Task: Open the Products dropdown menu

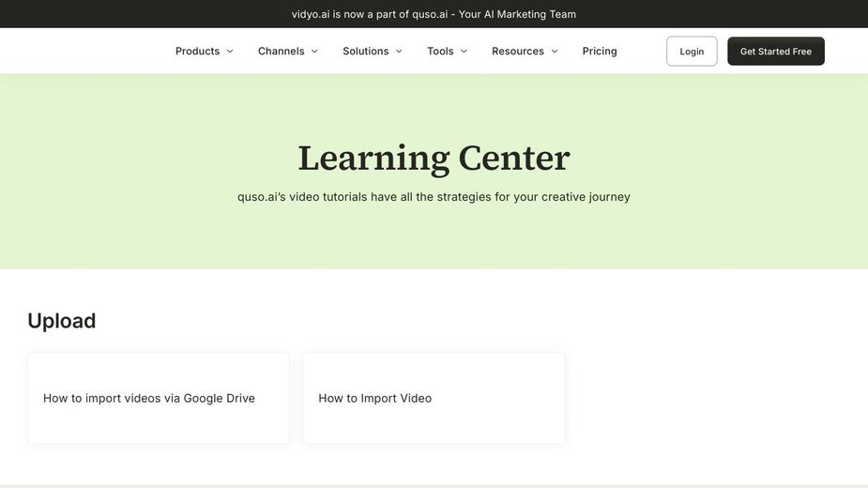Action: click(198, 52)
